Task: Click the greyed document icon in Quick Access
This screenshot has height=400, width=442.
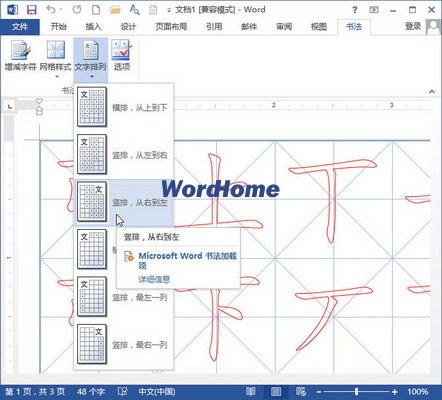Action: (x=153, y=10)
